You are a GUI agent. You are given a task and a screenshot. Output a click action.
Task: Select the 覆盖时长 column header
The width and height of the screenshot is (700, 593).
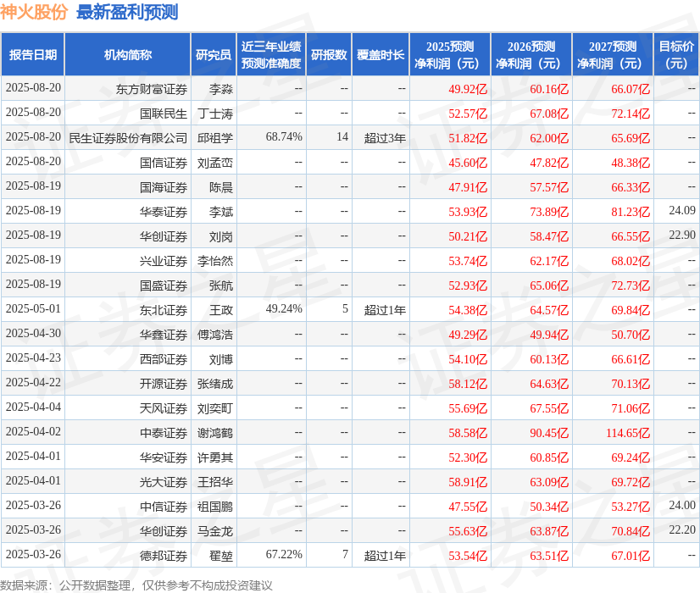(x=381, y=54)
